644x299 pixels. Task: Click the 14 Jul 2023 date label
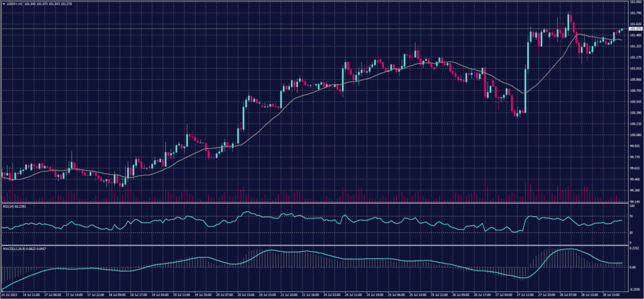pyautogui.click(x=10, y=294)
